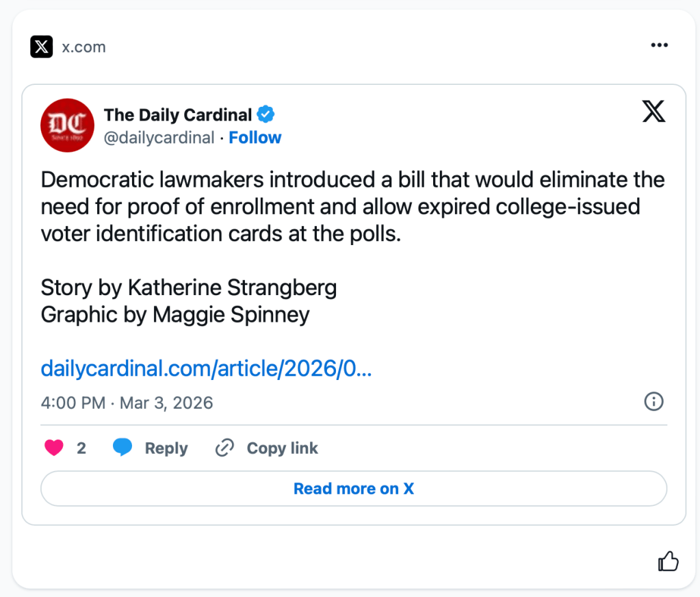Image resolution: width=700 pixels, height=597 pixels.
Task: Click The Daily Cardinal display name
Action: pos(178,114)
